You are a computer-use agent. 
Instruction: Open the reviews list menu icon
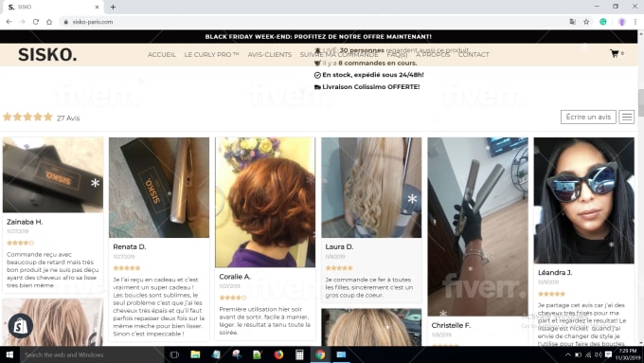[x=627, y=118]
